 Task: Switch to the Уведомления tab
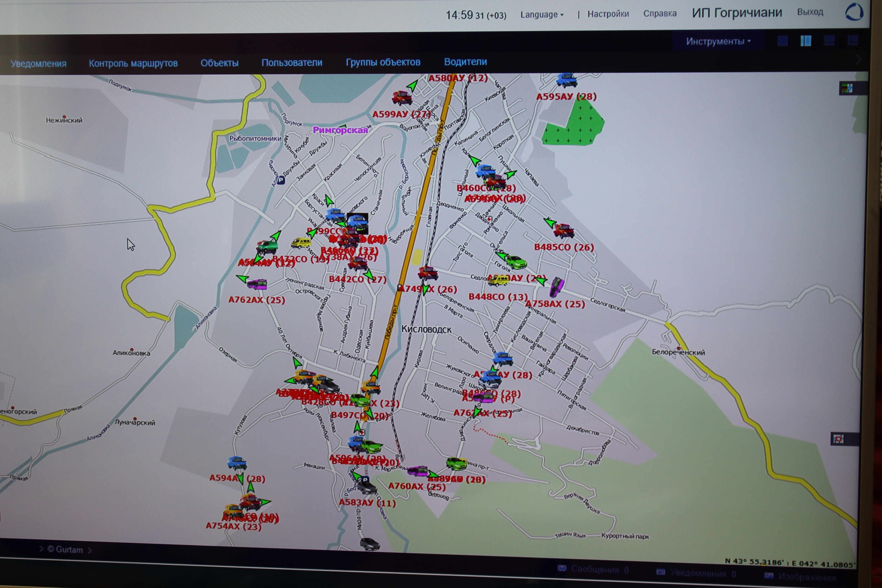click(x=38, y=63)
